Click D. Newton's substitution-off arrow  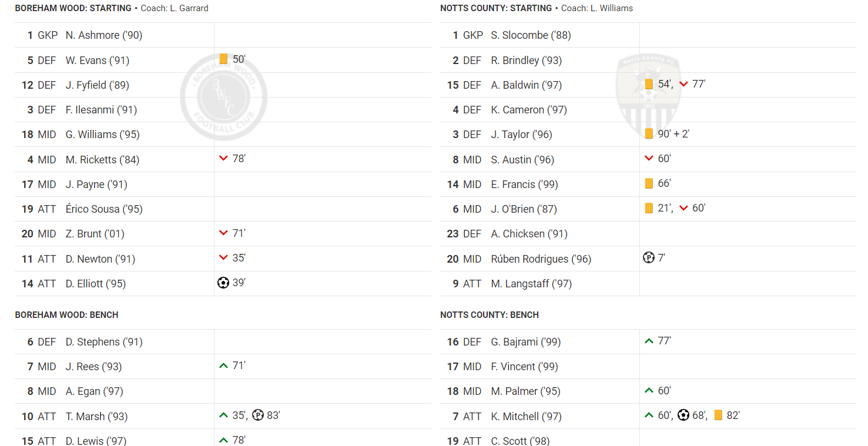point(223,258)
